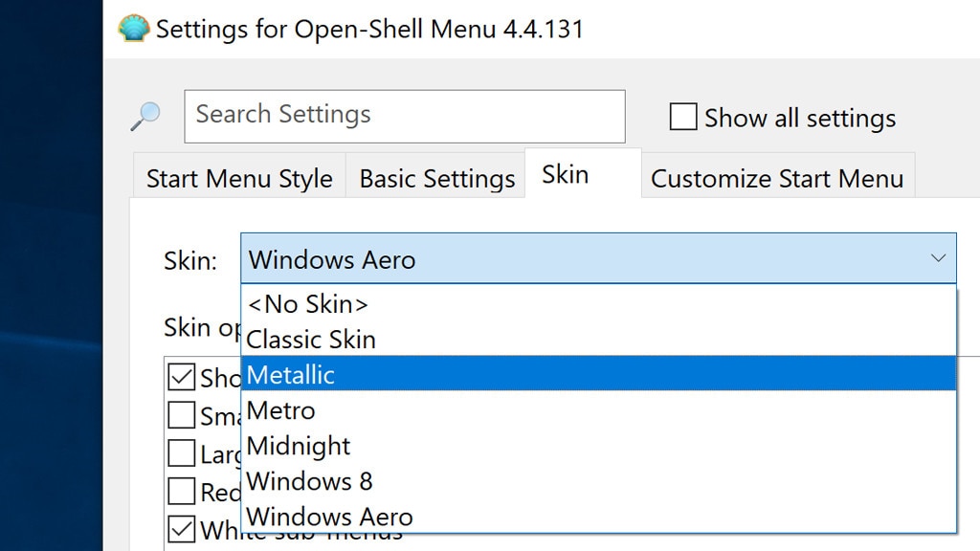Select Midnight from the skin list

tap(298, 446)
